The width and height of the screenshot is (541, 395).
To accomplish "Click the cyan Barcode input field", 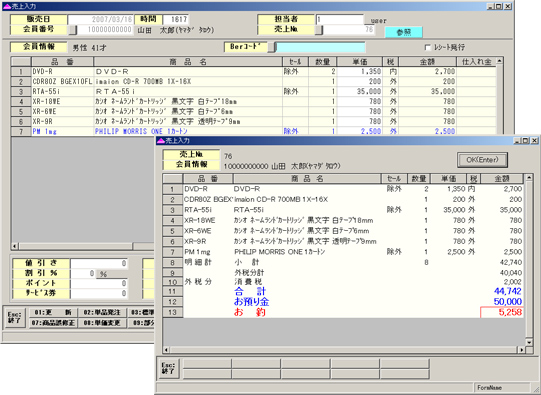I will coord(321,48).
